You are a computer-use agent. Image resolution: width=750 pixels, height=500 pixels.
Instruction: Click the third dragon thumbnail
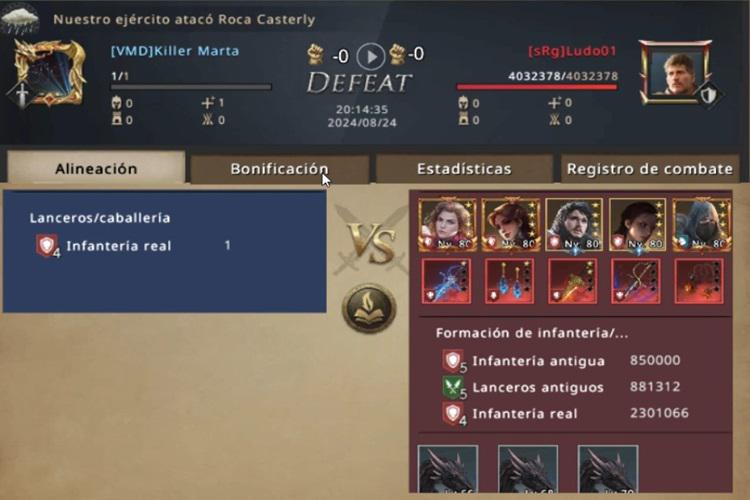(x=607, y=469)
